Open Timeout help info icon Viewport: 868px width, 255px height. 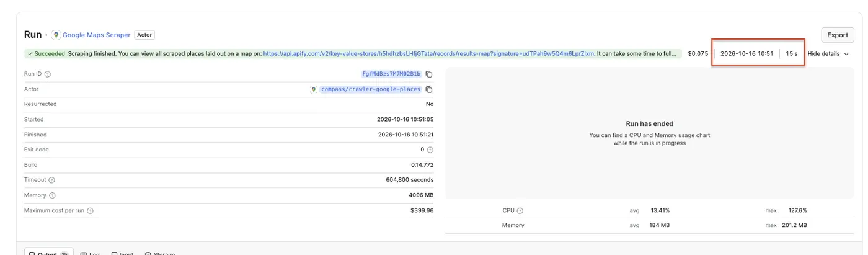[51, 180]
